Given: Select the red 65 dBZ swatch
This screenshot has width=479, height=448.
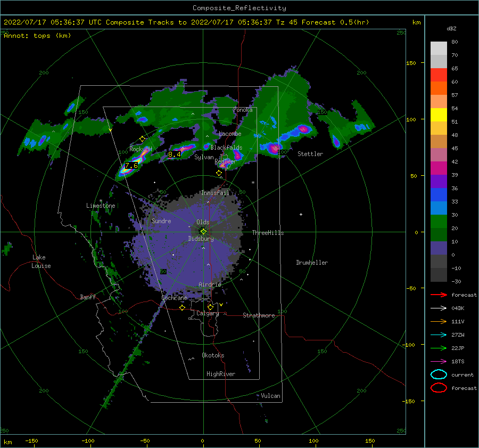Looking at the screenshot, I should 439,75.
